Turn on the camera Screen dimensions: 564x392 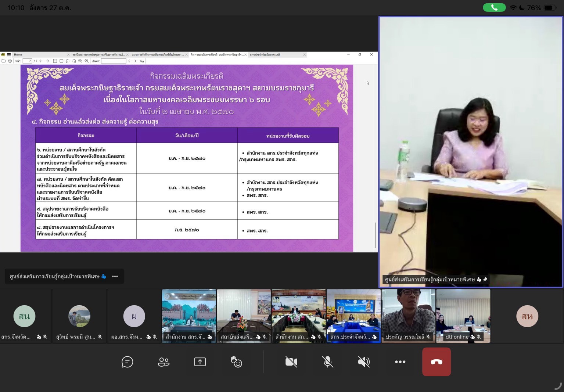pos(291,362)
